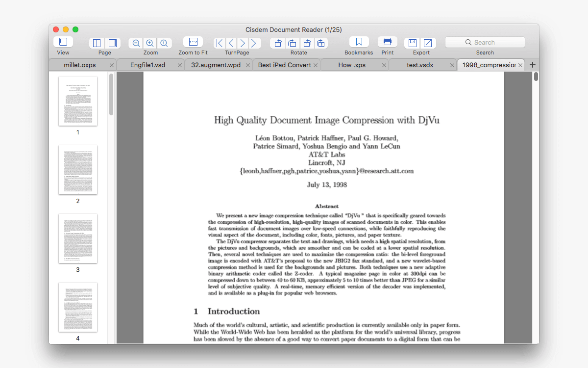Click the zoom in magnifier
Image resolution: width=588 pixels, height=368 pixels.
pos(150,43)
